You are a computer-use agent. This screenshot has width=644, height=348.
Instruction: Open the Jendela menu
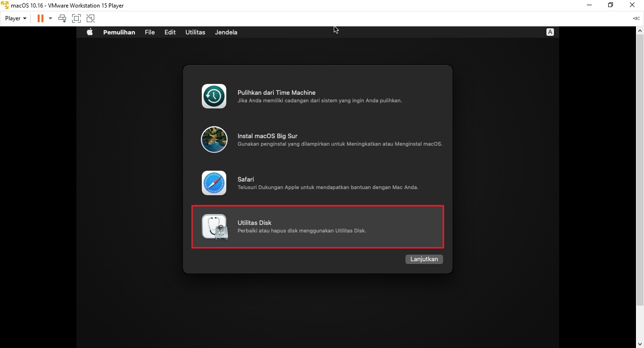click(x=226, y=32)
